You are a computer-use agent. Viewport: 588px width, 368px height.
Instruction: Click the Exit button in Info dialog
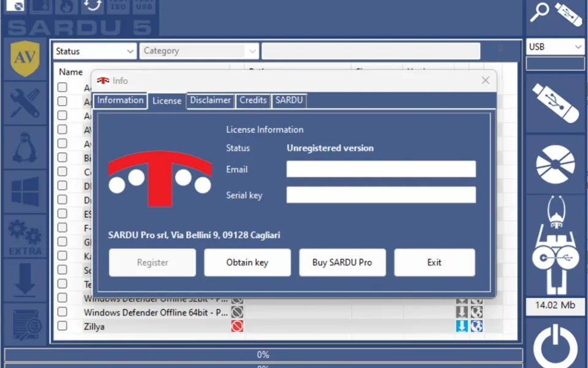pos(434,263)
